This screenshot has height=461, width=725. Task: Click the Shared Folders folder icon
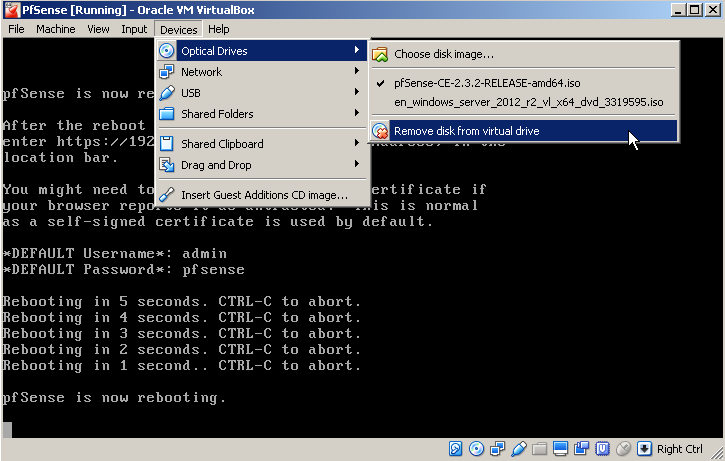tap(166, 114)
